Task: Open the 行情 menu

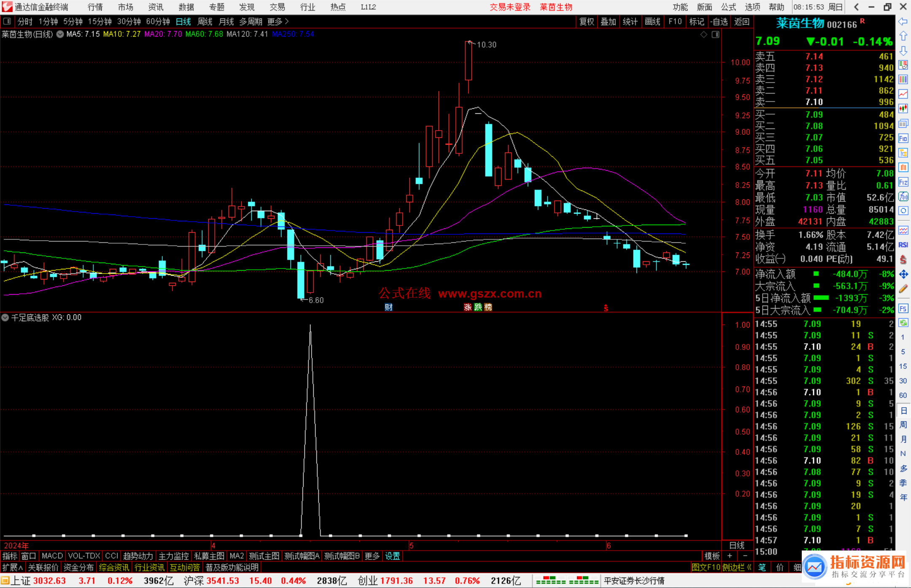Action: [95, 7]
